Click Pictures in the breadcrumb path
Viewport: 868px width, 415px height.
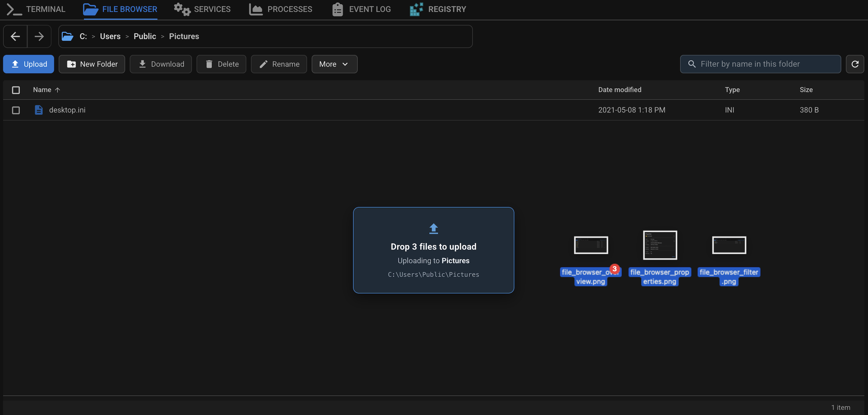(x=184, y=37)
